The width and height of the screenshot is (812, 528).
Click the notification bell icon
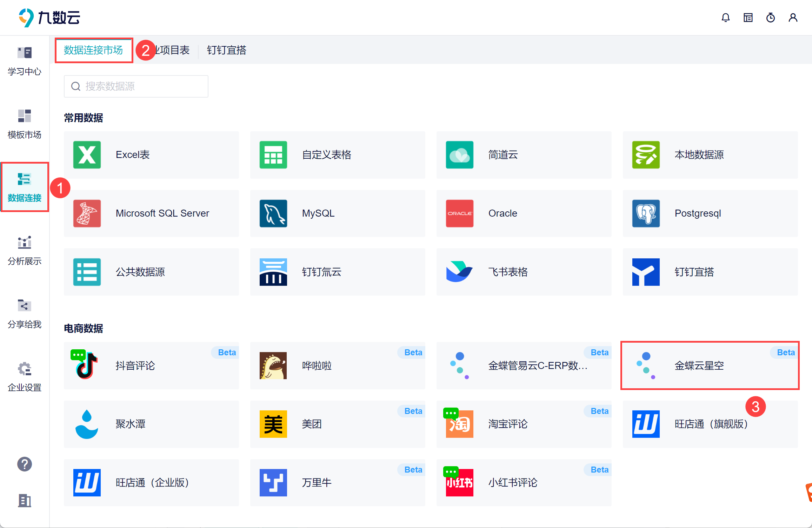pyautogui.click(x=725, y=18)
